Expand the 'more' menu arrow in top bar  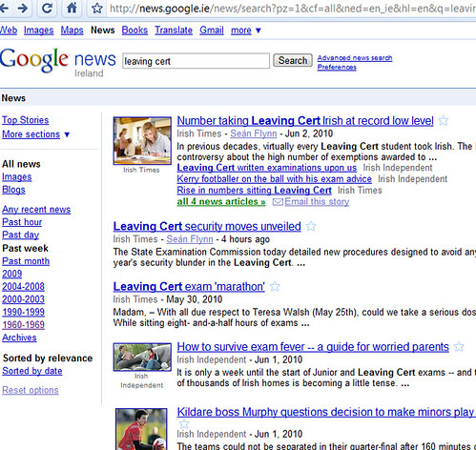259,31
